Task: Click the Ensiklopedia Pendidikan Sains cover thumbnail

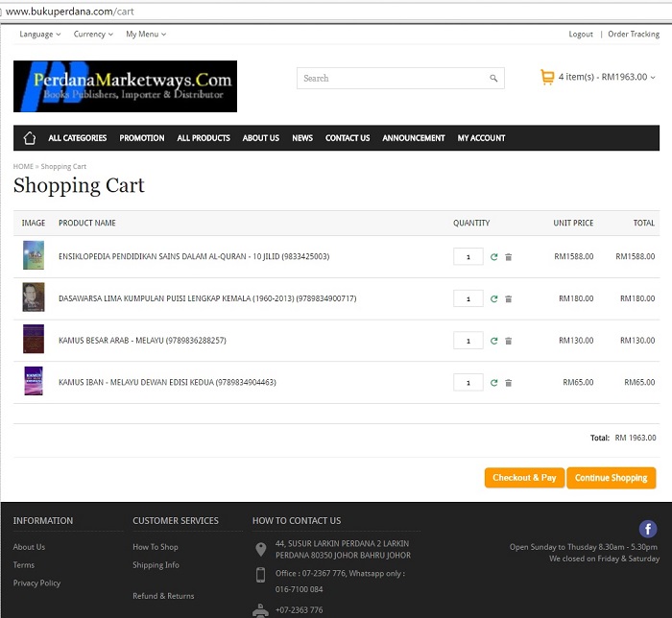Action: (x=34, y=255)
